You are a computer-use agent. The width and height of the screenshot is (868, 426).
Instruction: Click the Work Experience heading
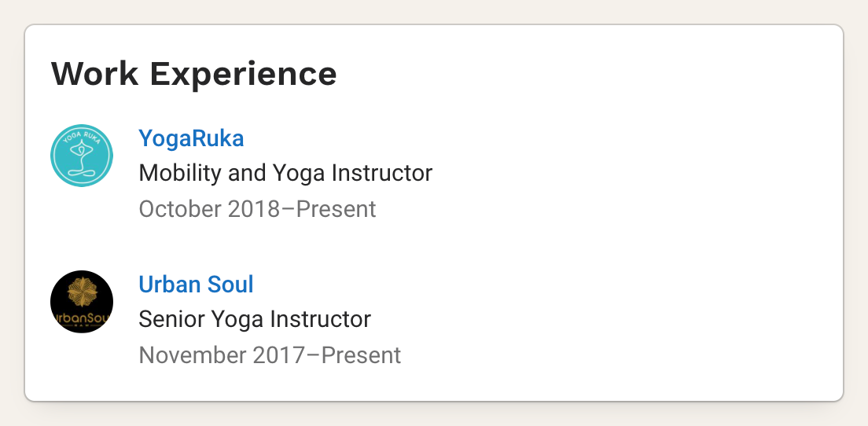click(193, 74)
